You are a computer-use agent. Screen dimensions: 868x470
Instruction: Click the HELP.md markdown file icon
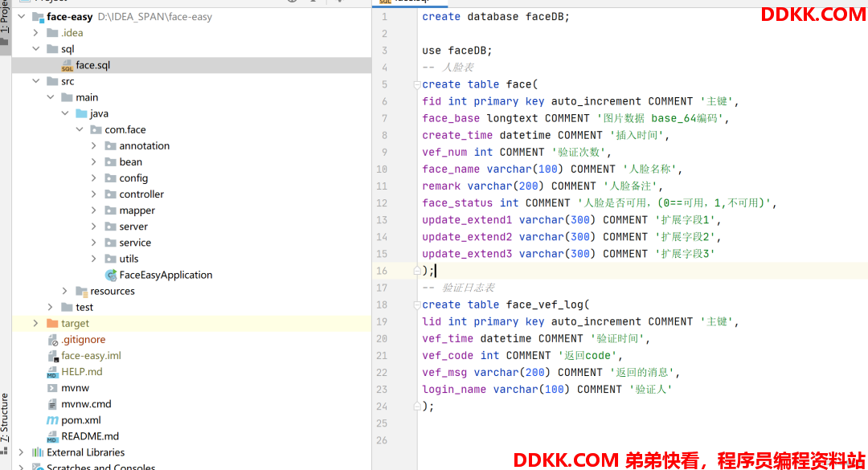point(52,372)
